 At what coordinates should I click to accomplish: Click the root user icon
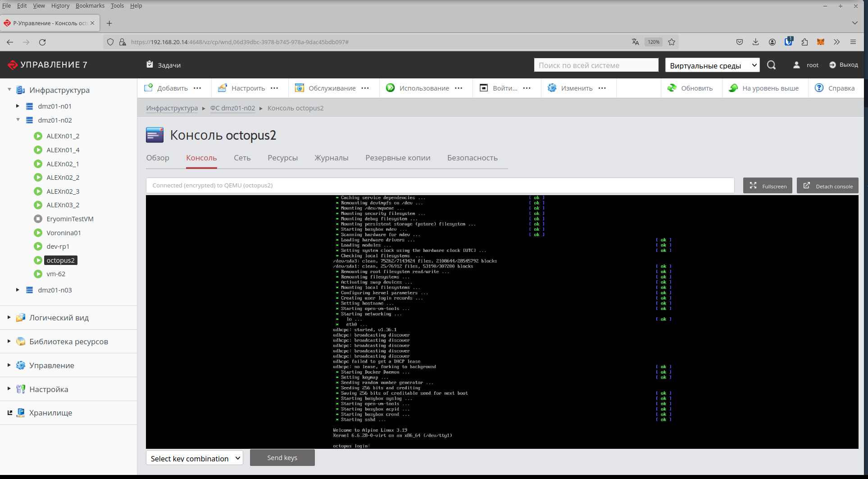point(796,65)
